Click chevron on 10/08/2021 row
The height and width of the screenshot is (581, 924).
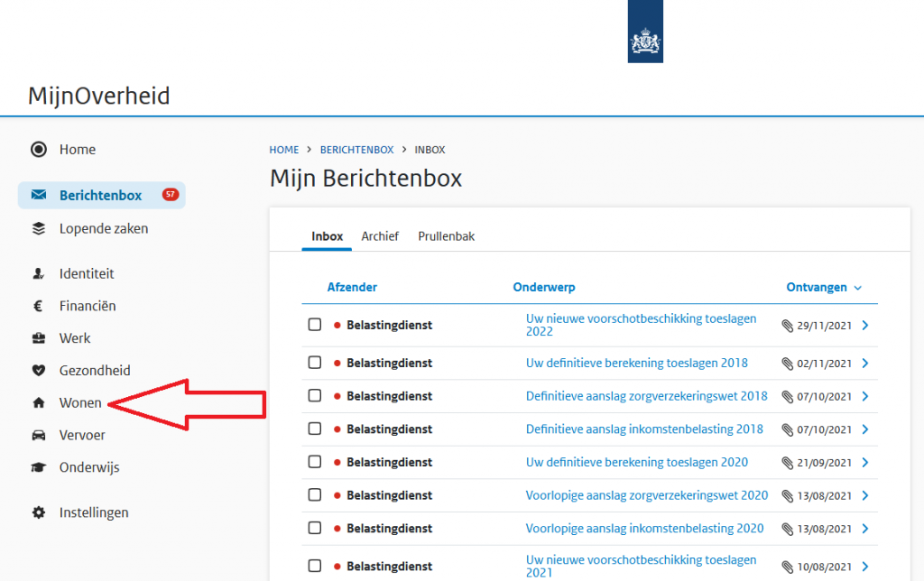tap(865, 567)
